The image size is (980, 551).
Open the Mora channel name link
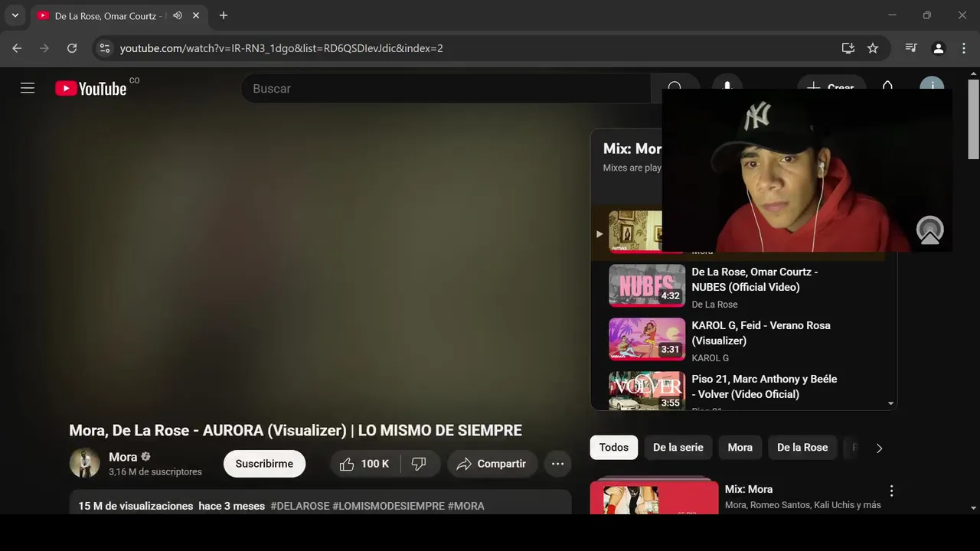(x=122, y=457)
